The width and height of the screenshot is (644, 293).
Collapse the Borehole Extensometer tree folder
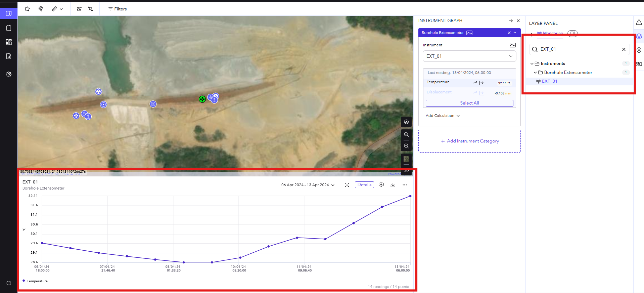coord(535,73)
